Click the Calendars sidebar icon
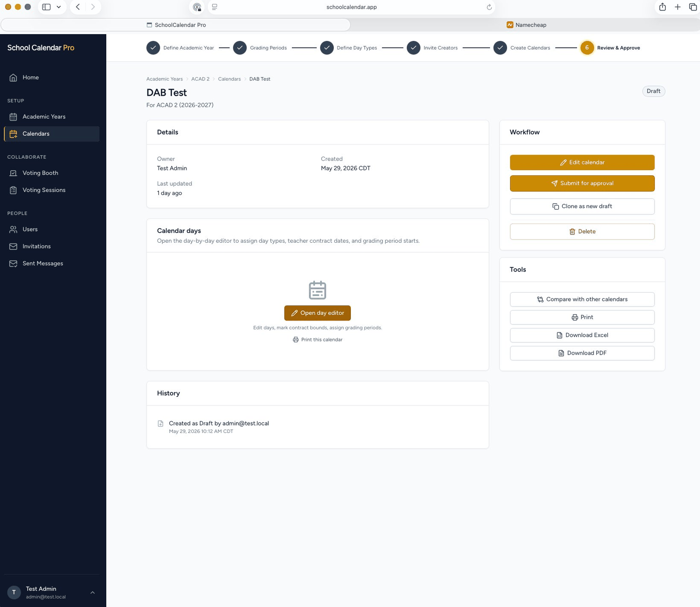This screenshot has width=700, height=607. pyautogui.click(x=13, y=134)
